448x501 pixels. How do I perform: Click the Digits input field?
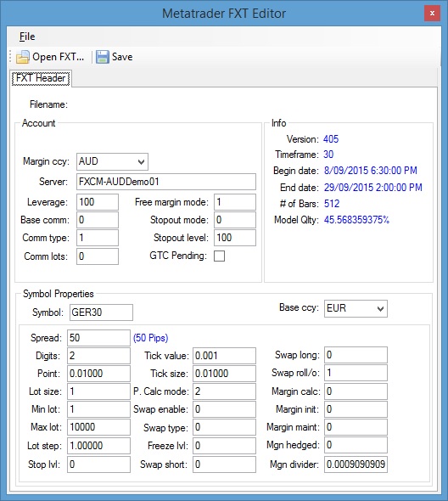click(x=98, y=356)
